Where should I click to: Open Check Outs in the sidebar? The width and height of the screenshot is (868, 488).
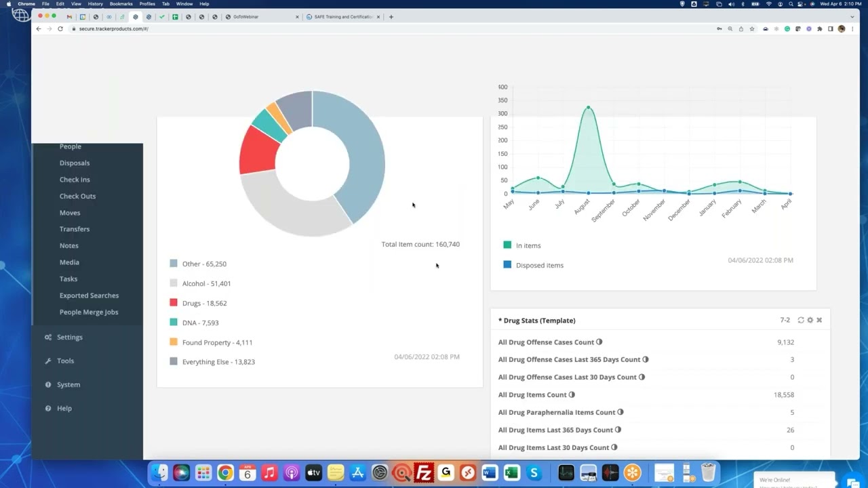click(x=77, y=196)
